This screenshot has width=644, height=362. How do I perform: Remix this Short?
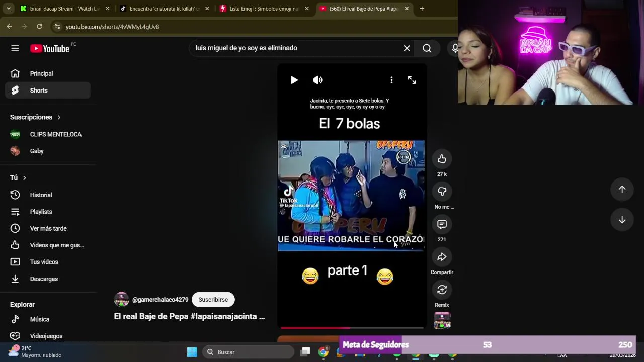442,290
